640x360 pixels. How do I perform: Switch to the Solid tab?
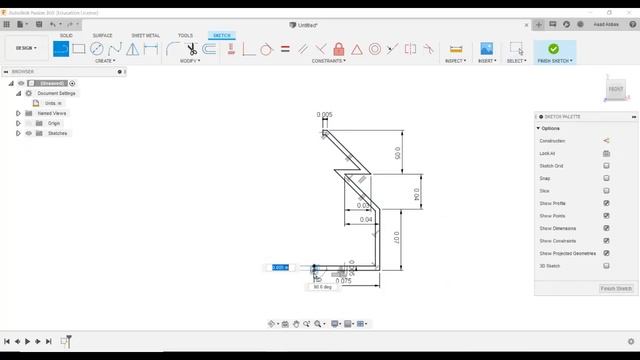coord(66,36)
